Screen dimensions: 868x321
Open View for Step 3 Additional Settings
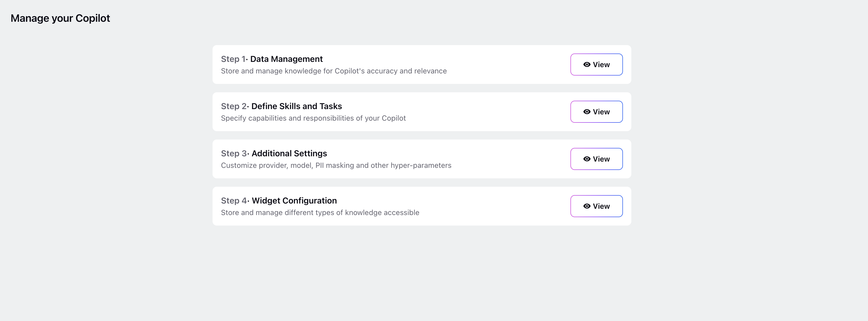tap(596, 159)
